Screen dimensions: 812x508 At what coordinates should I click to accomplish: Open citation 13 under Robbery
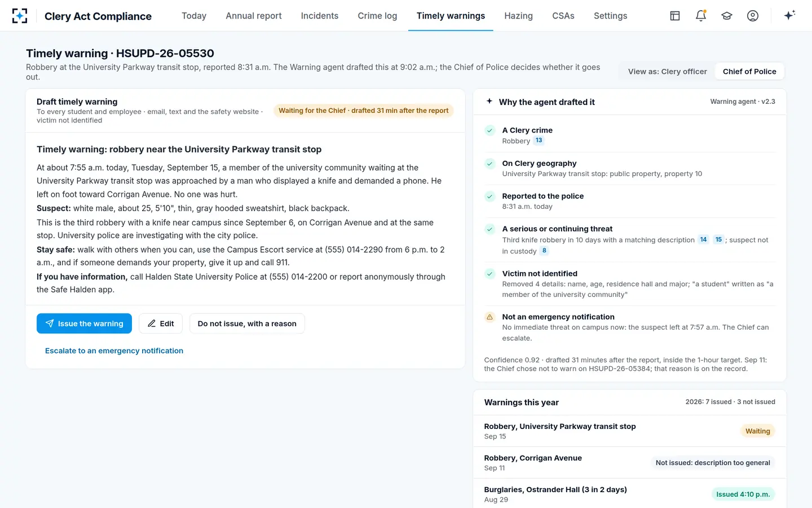tap(539, 141)
